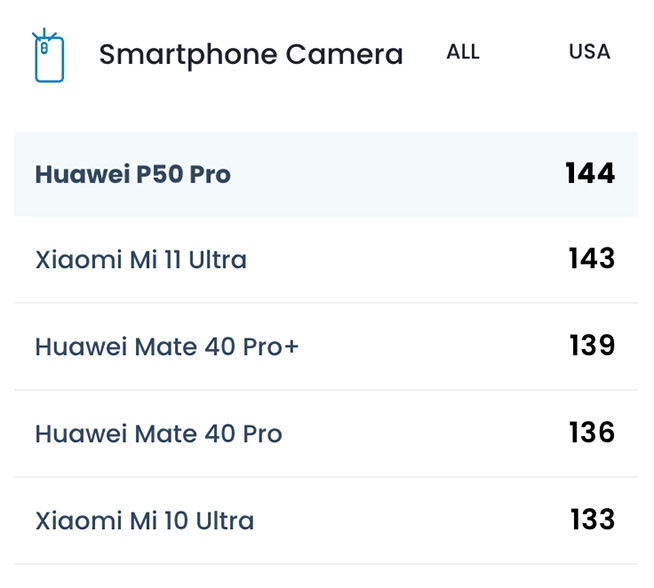Image resolution: width=654 pixels, height=588 pixels.
Task: Click the score 136
Action: [x=591, y=433]
